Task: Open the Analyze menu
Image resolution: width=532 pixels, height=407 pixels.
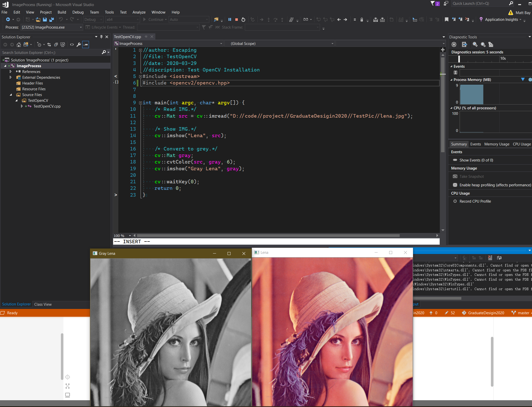Action: 139,12
